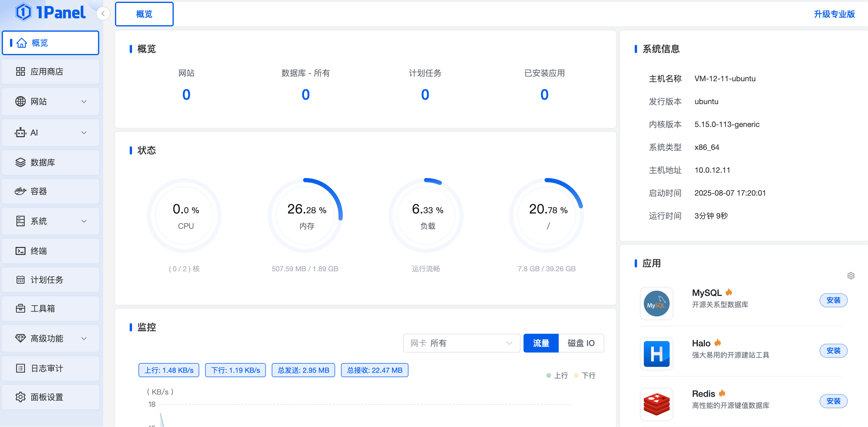868x427 pixels.
Task: Open the 终端 terminal page
Action: [x=50, y=251]
